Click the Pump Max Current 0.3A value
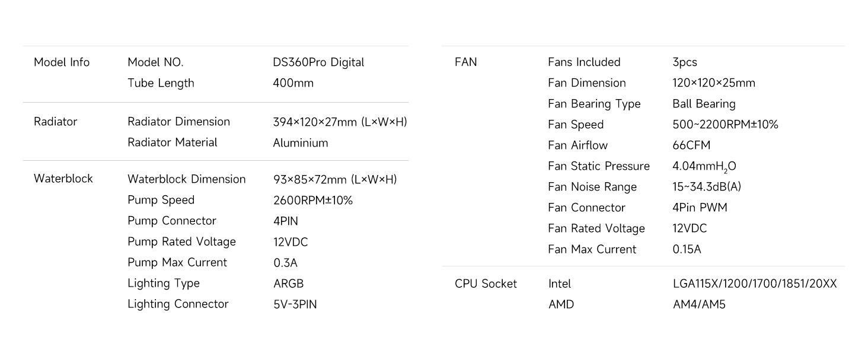Image resolution: width=868 pixels, height=356 pixels. pyautogui.click(x=285, y=263)
